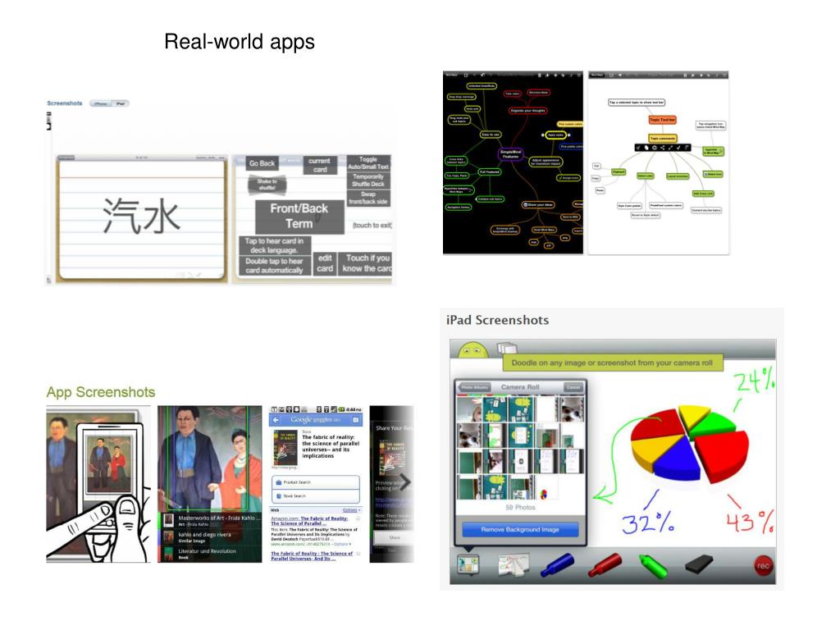Open the photo picker icon in doodle toolbar
The height and width of the screenshot is (630, 840).
[x=468, y=565]
